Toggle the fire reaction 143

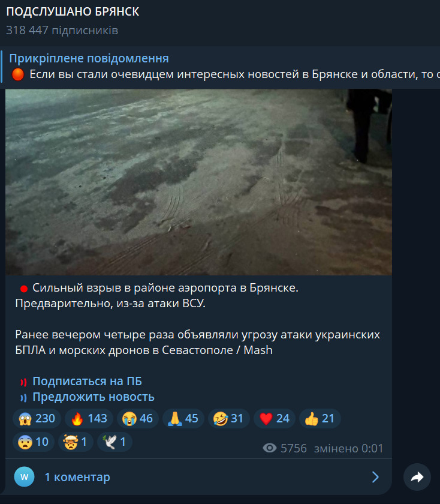coord(89,419)
